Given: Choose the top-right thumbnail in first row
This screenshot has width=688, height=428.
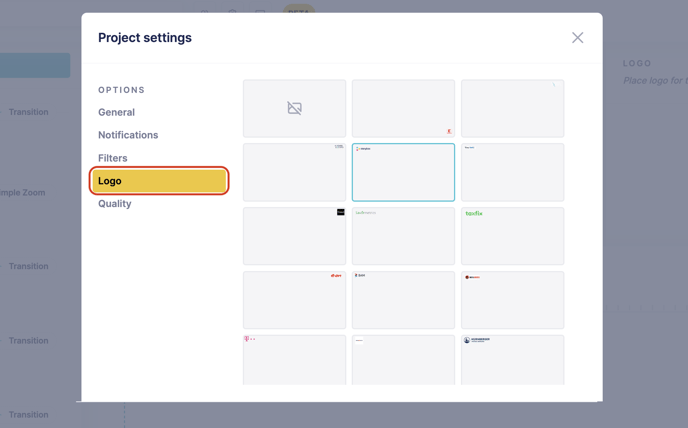Looking at the screenshot, I should [512, 108].
